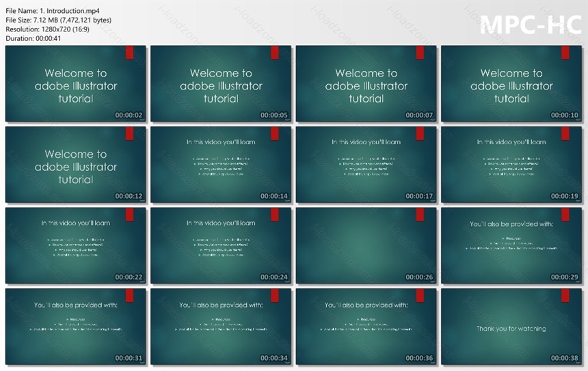Select the thumbnail stamped 00:00:29

point(511,246)
